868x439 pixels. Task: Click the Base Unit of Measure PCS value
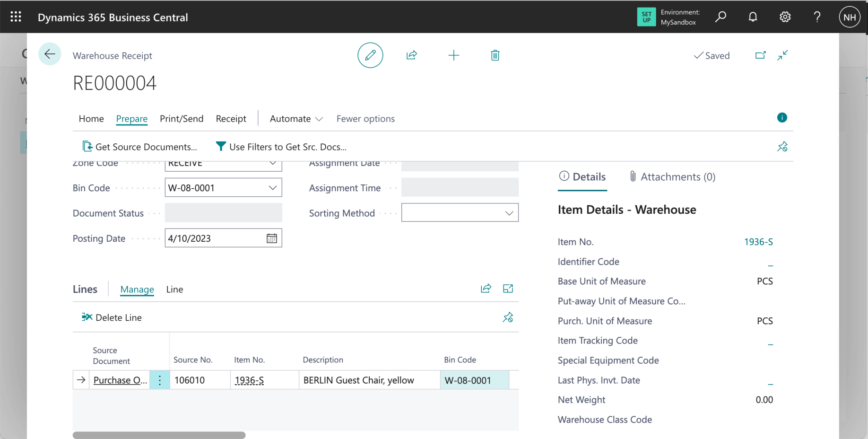[764, 281]
